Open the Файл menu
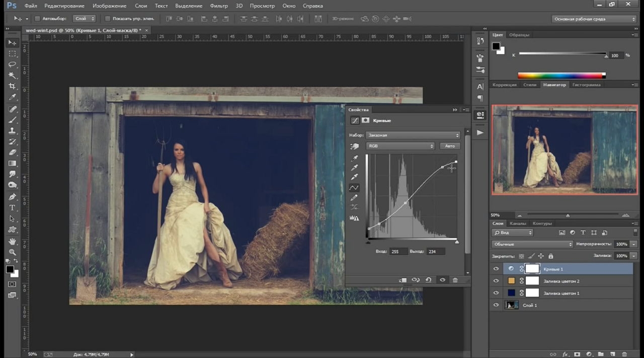Screen dimensions: 644x358 [x=30, y=6]
